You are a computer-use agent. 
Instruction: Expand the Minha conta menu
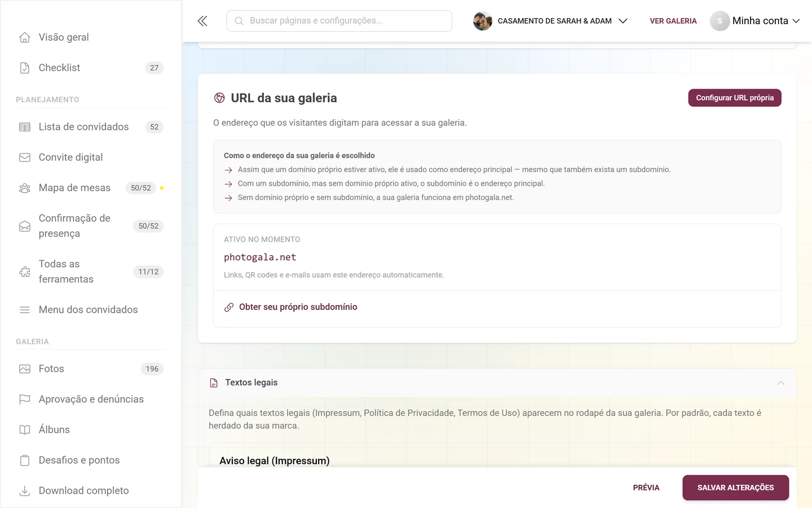(x=755, y=21)
